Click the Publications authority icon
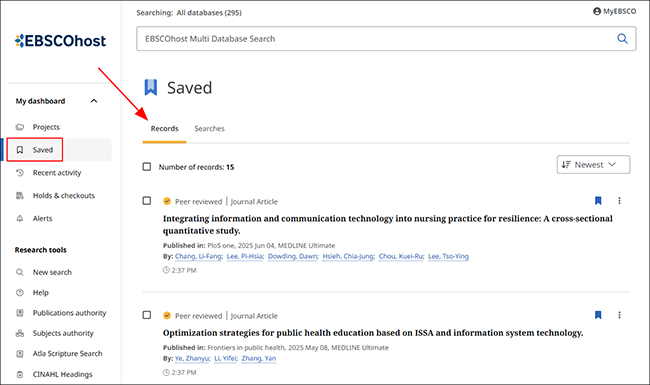This screenshot has width=650, height=385. (19, 313)
